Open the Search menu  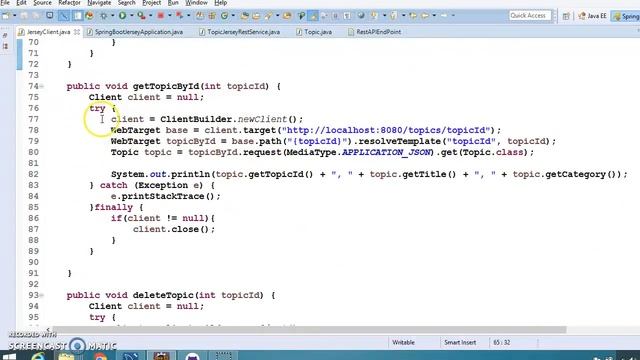[x=127, y=3]
